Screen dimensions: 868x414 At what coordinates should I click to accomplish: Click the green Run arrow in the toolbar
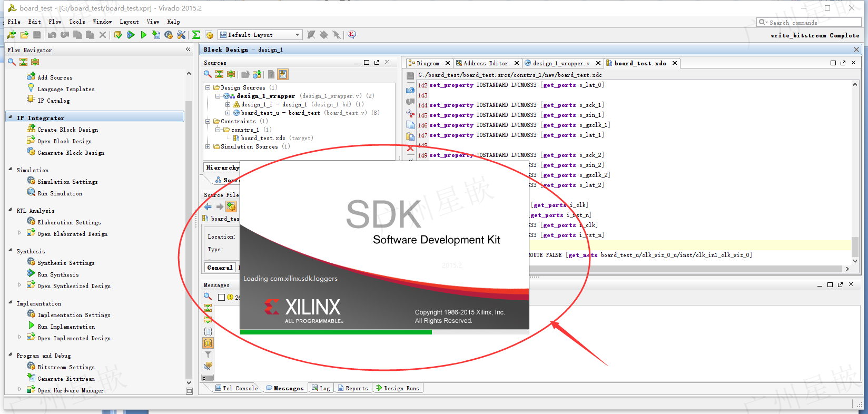[143, 35]
